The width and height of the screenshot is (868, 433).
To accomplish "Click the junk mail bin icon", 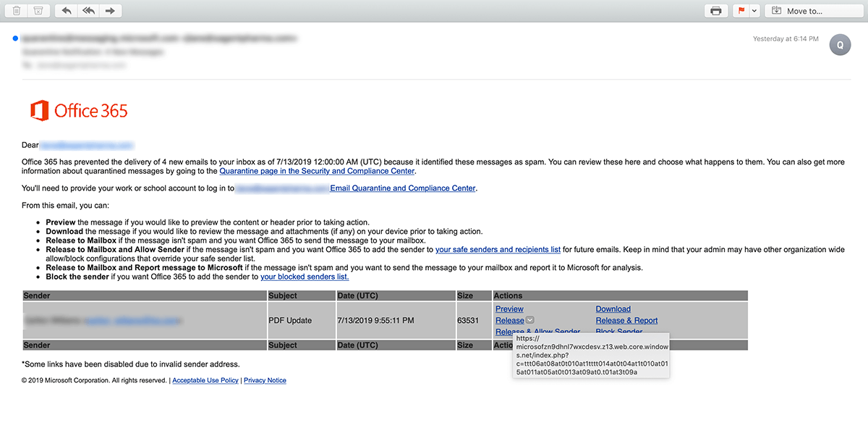I will coord(38,11).
